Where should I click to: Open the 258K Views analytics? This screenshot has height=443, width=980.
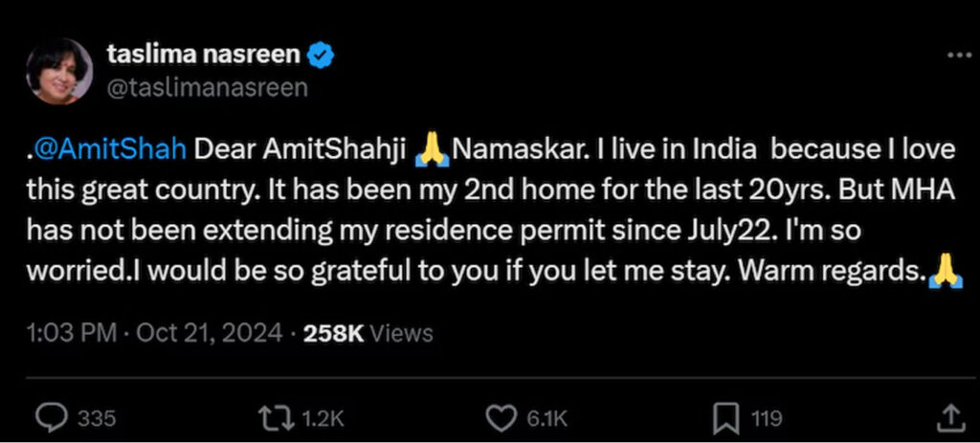[367, 333]
